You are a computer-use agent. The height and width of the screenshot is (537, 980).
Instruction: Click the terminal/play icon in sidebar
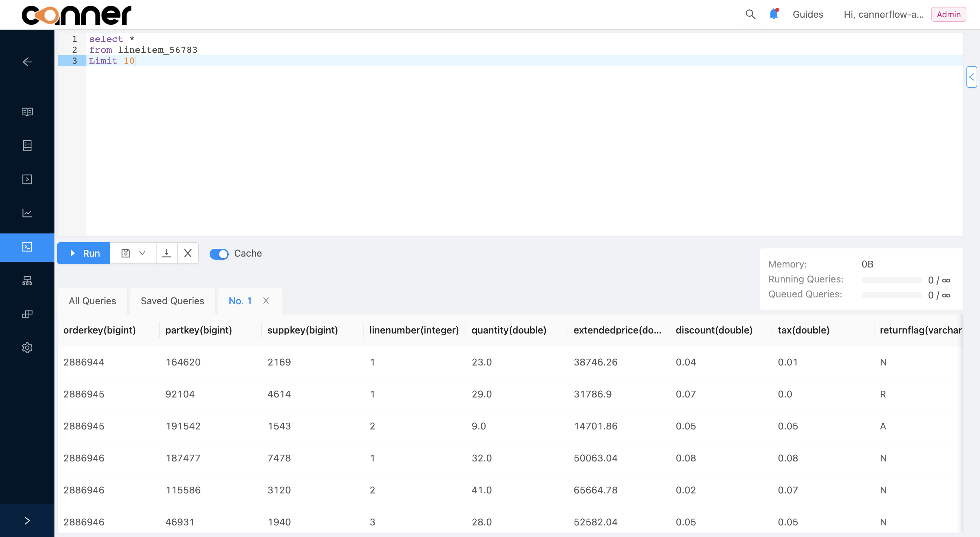pyautogui.click(x=27, y=179)
